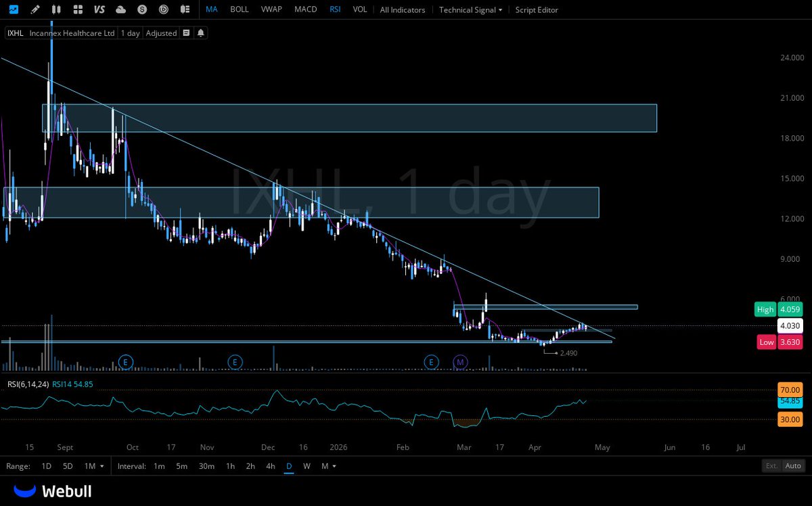Image resolution: width=812 pixels, height=506 pixels.
Task: Select the 2h interval
Action: coord(250,466)
